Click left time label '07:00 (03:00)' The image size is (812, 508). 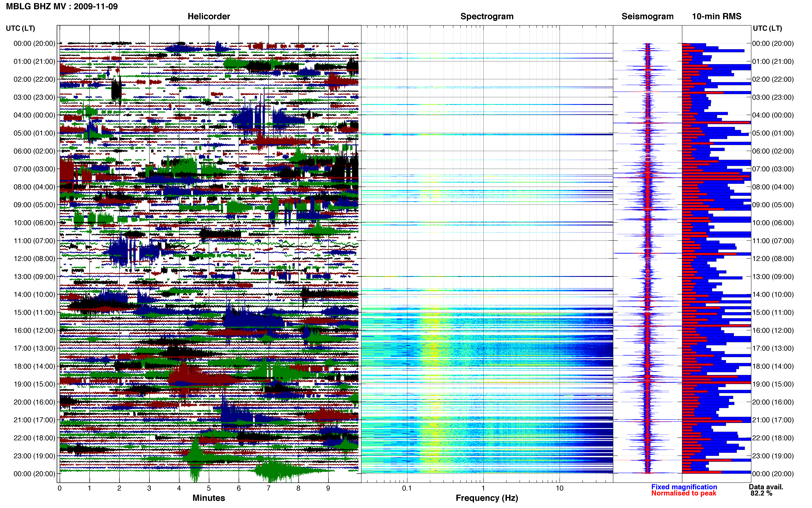pyautogui.click(x=34, y=169)
